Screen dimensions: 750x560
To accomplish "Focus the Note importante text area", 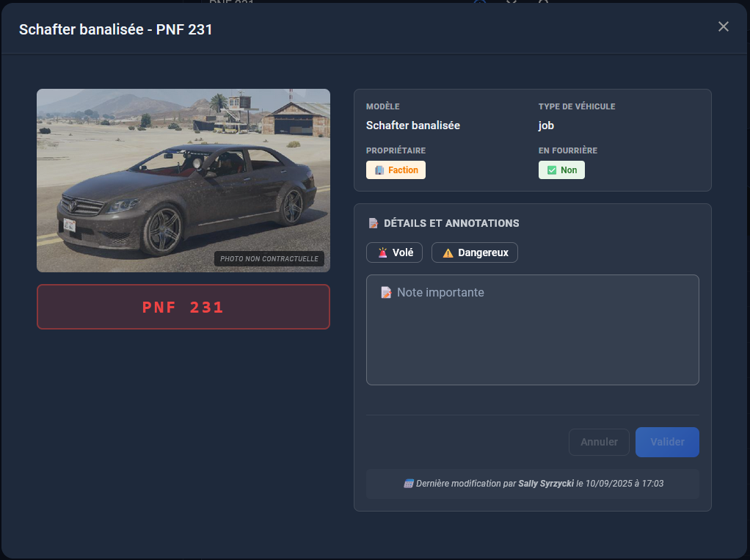I will (532, 338).
